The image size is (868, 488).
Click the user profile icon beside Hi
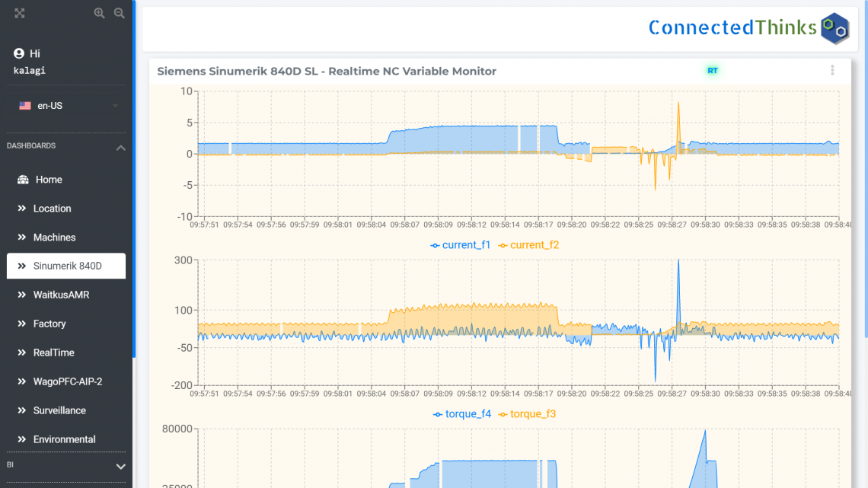pos(19,53)
